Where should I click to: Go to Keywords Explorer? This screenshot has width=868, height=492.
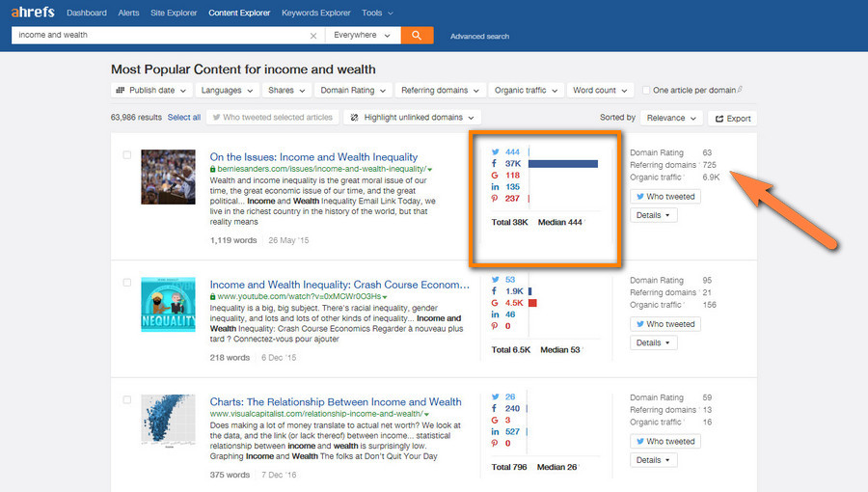click(x=315, y=13)
